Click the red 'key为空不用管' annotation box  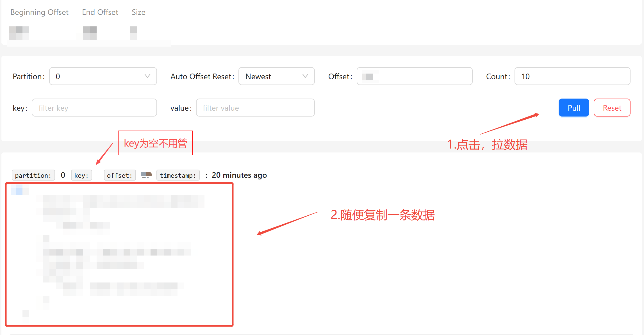(x=155, y=143)
